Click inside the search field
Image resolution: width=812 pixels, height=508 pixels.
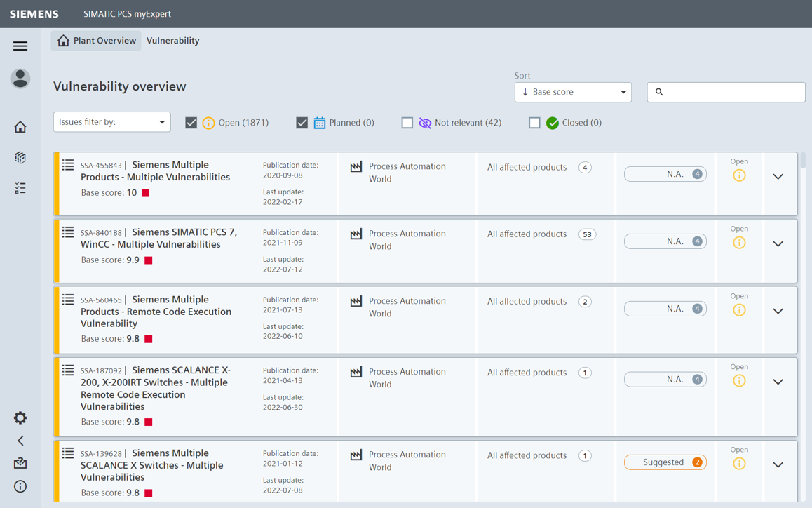point(726,92)
